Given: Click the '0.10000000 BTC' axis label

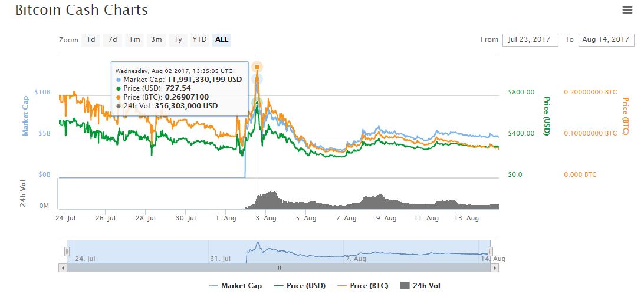Looking at the screenshot, I should 590,133.
